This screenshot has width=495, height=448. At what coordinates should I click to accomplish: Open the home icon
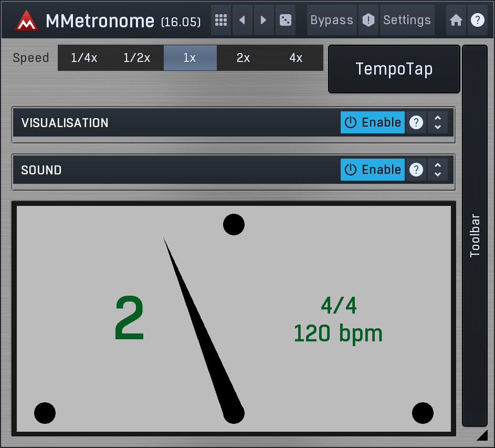tap(456, 20)
